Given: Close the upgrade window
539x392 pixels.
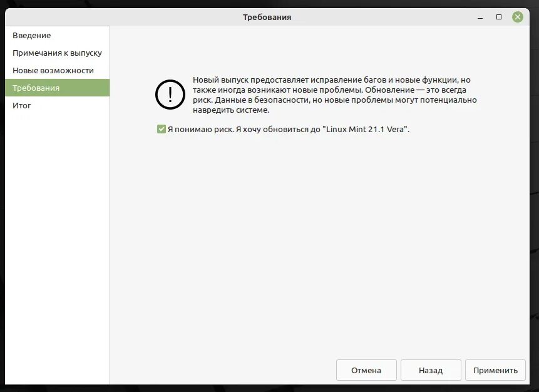Looking at the screenshot, I should coord(517,17).
